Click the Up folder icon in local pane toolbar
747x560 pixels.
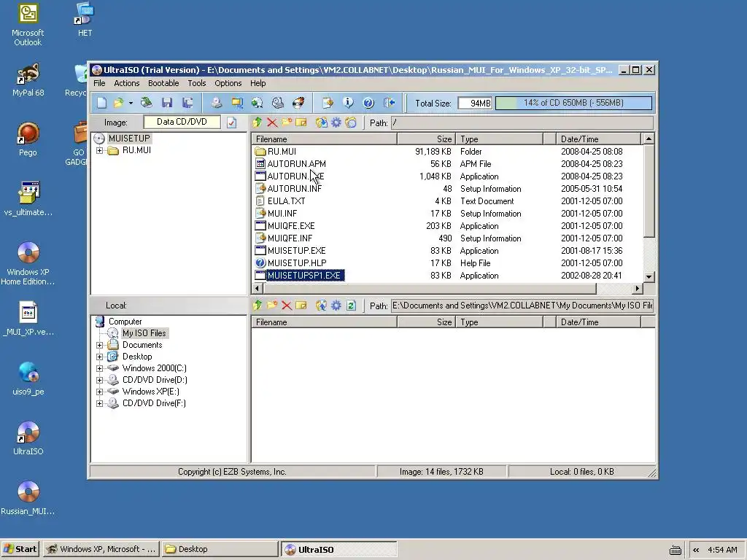[x=258, y=306]
